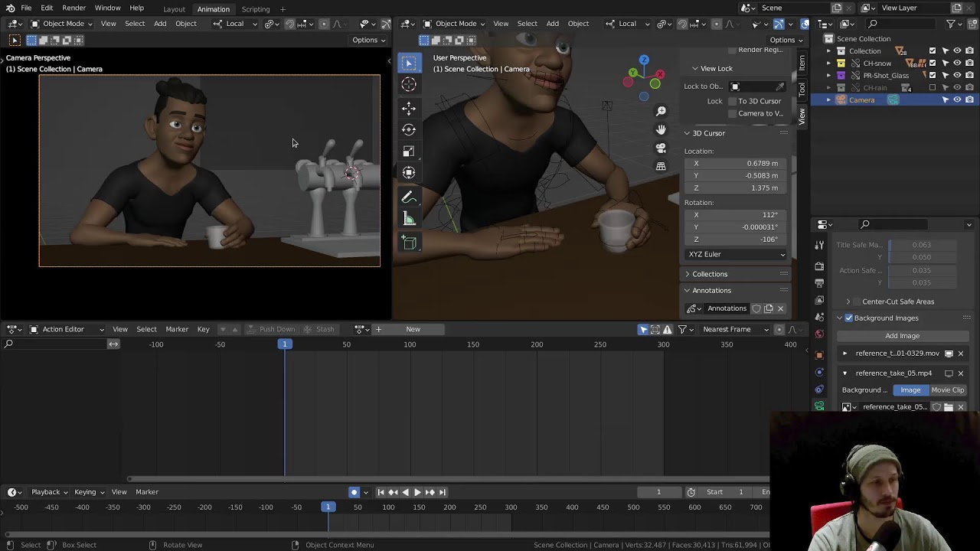Select Image as background source
This screenshot has height=551, width=980.
pos(910,390)
